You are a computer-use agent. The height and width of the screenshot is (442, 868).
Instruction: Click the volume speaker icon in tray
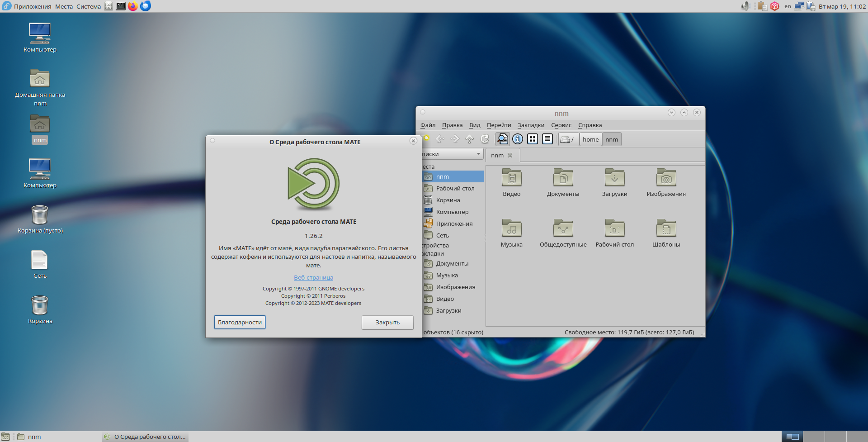pos(745,6)
